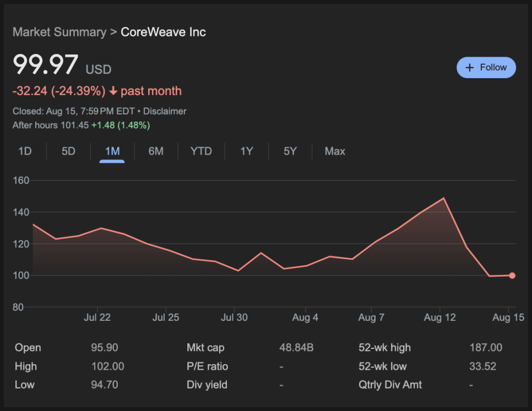
Task: Click the 100 y-axis label
Action: [21, 276]
